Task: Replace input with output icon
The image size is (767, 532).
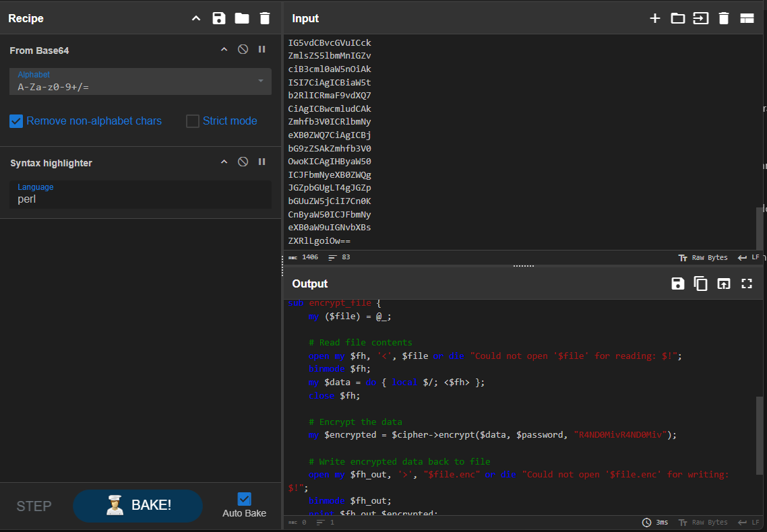Action: 723,284
